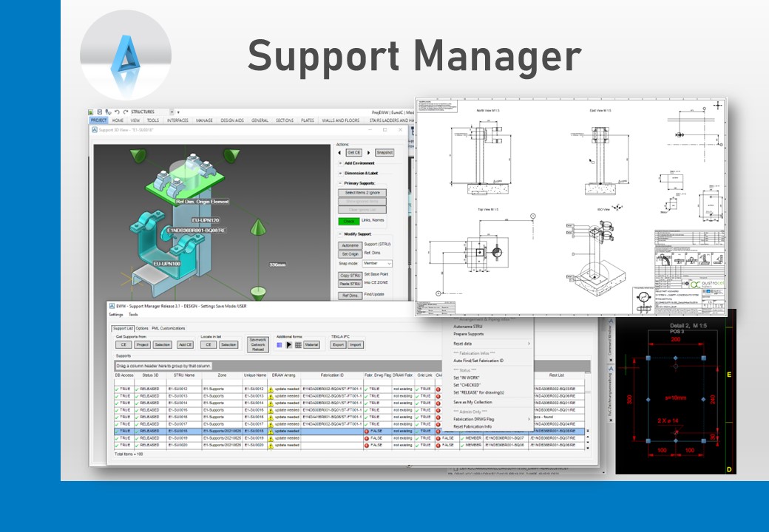Open the STRUCTURES module dropdown
This screenshot has width=769, height=532.
point(172,112)
